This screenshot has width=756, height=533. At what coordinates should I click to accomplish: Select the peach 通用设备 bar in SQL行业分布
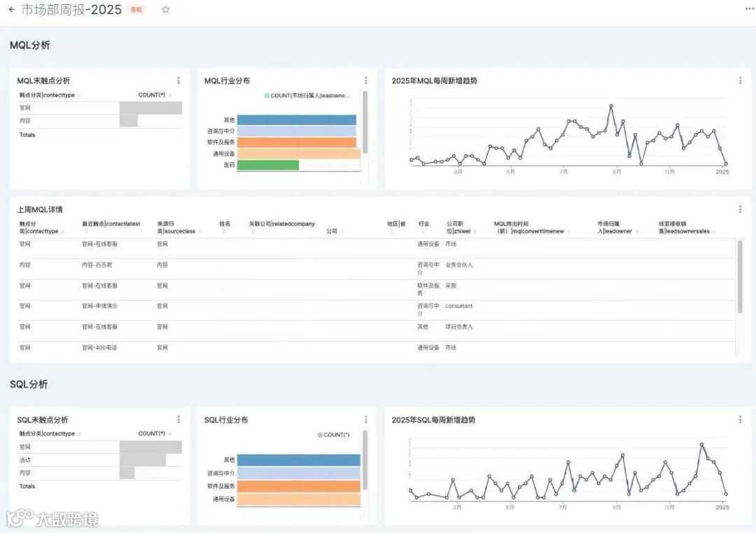click(x=298, y=499)
